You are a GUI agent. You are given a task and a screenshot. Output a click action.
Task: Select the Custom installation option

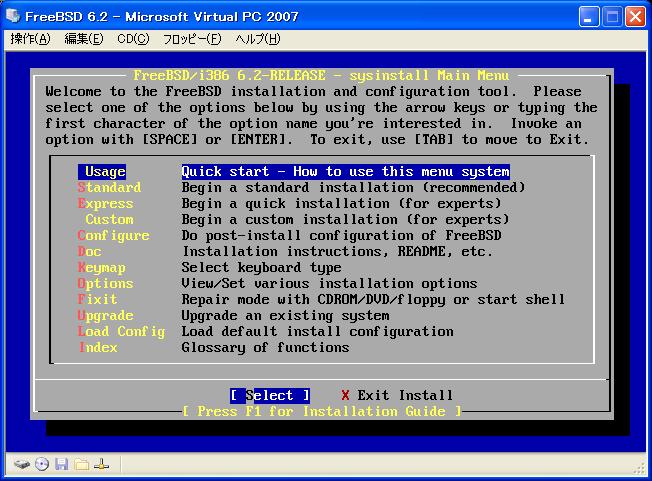(x=109, y=220)
